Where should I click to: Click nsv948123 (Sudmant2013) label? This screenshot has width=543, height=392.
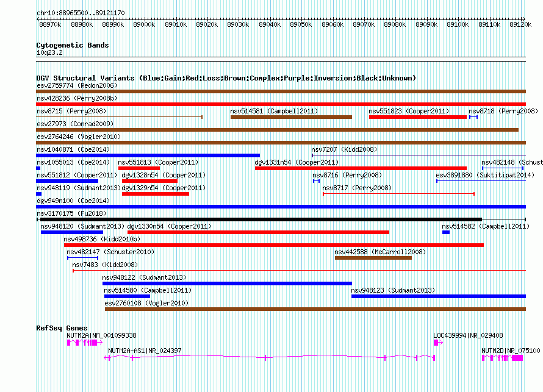pos(393,290)
